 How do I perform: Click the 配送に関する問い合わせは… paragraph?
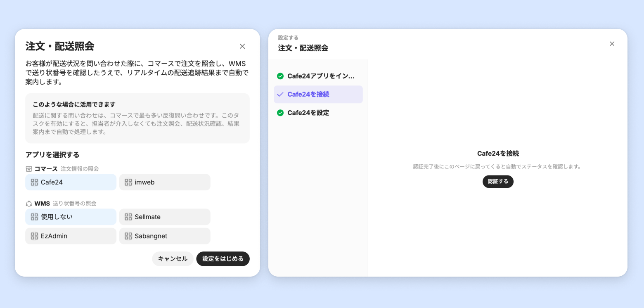click(x=136, y=124)
